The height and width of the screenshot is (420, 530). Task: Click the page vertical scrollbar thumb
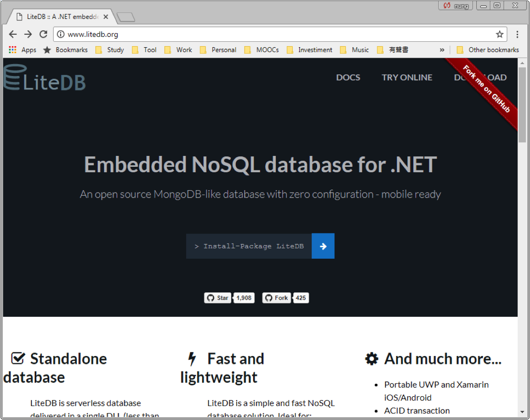coord(522,105)
